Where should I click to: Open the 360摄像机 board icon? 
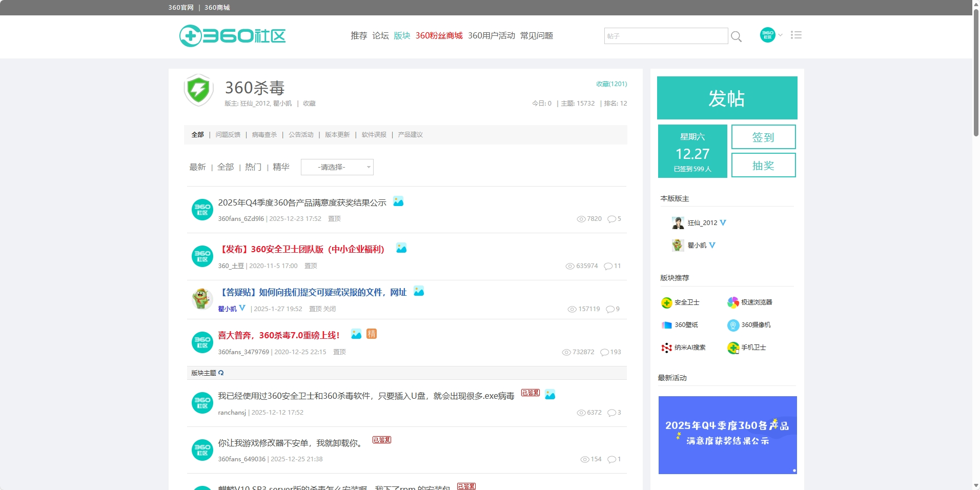pyautogui.click(x=733, y=325)
